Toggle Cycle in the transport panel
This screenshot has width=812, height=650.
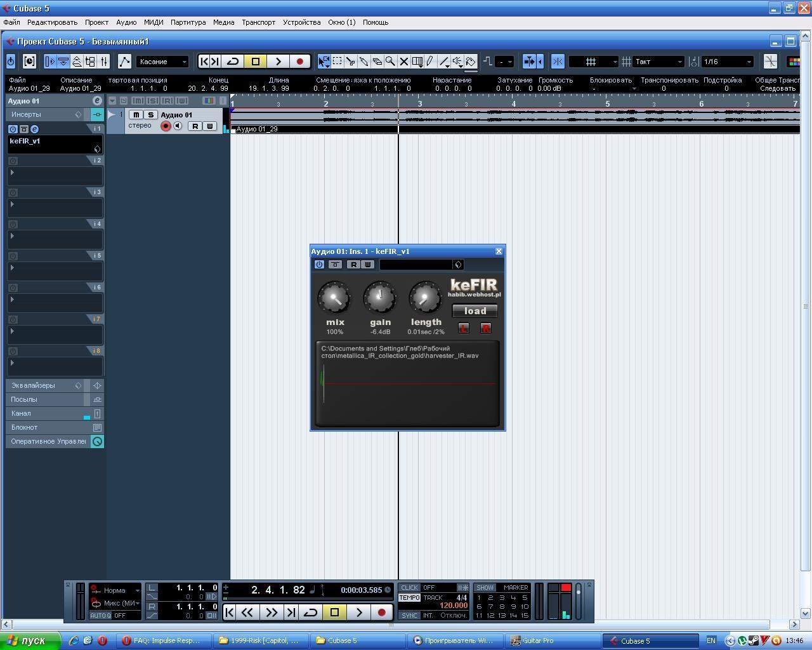click(310, 613)
